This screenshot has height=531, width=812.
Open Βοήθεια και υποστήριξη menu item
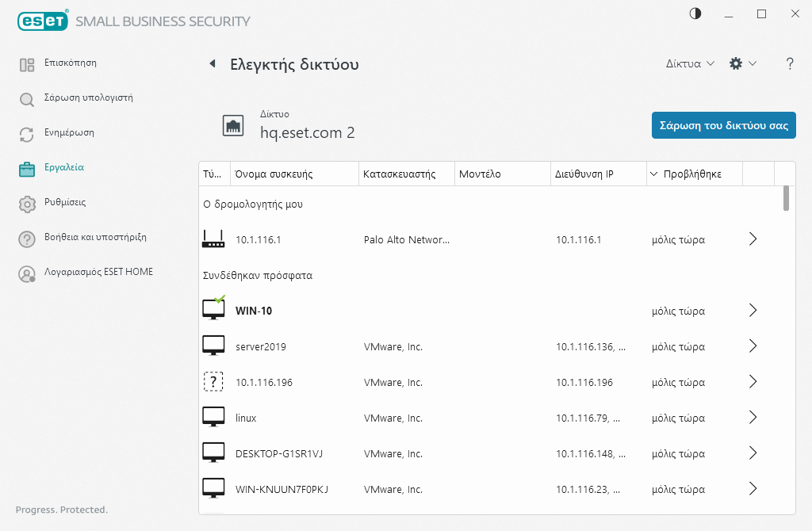95,237
